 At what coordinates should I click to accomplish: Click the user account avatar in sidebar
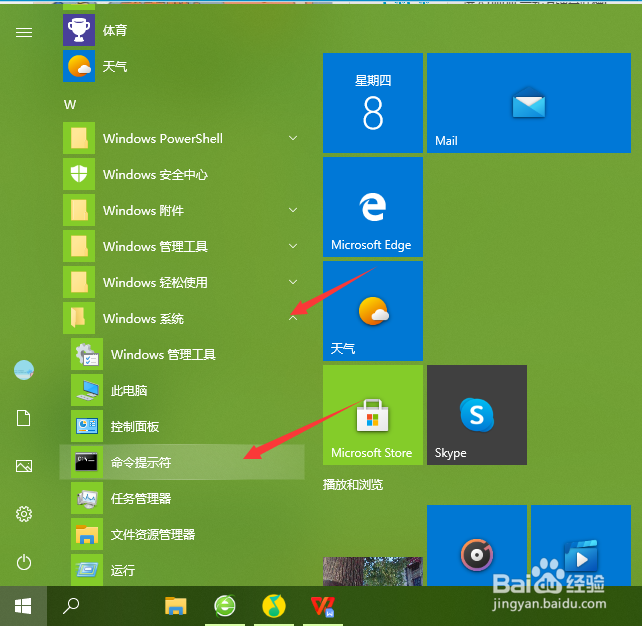coord(24,370)
